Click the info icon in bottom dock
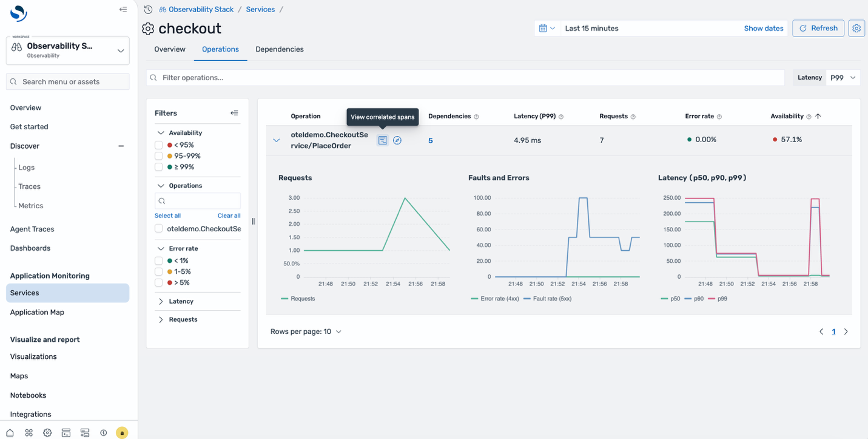This screenshot has height=439, width=868. point(103,432)
